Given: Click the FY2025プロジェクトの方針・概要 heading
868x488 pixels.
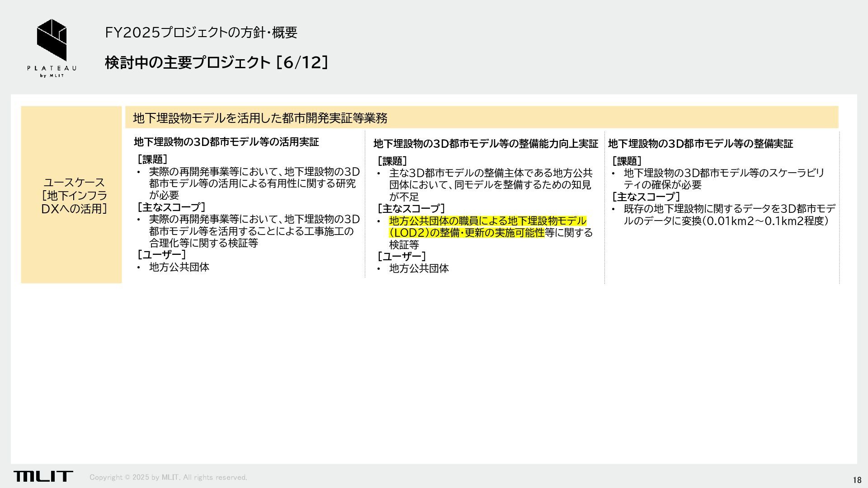Looking at the screenshot, I should point(201,33).
